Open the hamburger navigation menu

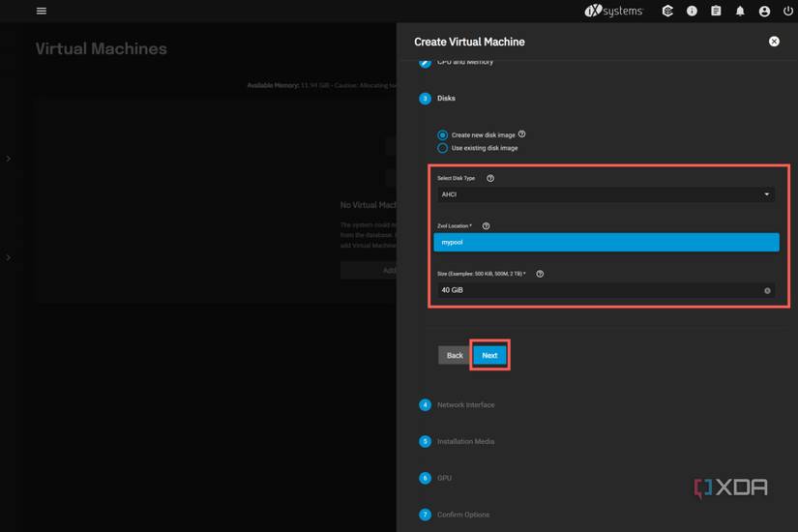coord(42,11)
